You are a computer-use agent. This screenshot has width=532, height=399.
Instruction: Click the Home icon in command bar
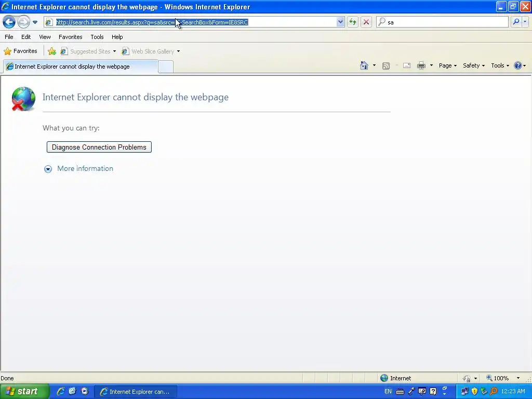tap(364, 65)
